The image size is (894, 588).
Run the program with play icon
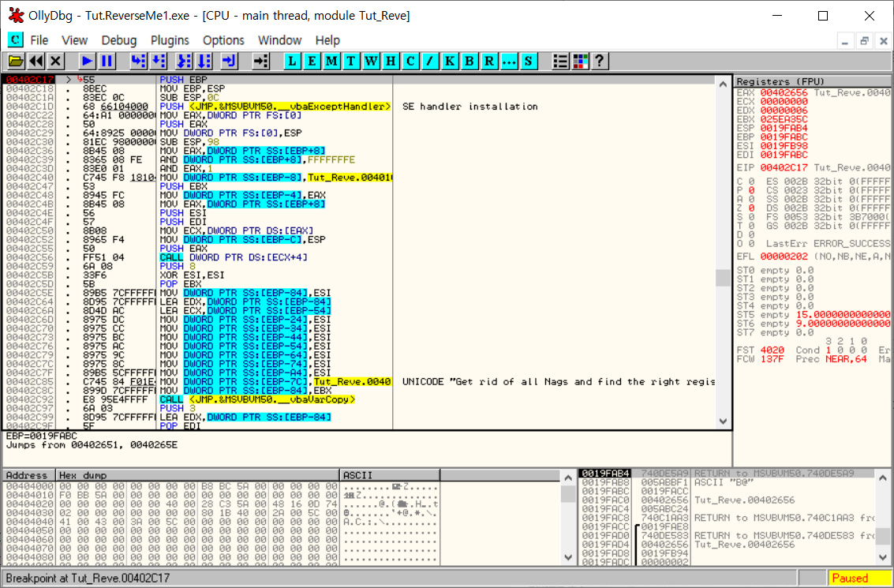tap(87, 61)
